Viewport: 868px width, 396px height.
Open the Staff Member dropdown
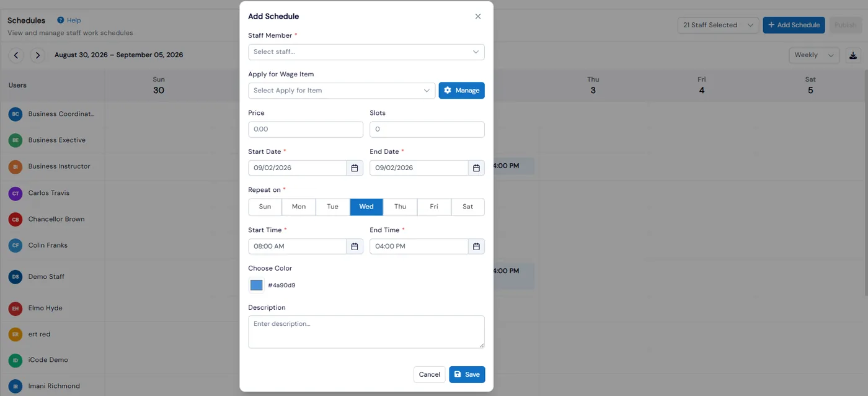366,52
